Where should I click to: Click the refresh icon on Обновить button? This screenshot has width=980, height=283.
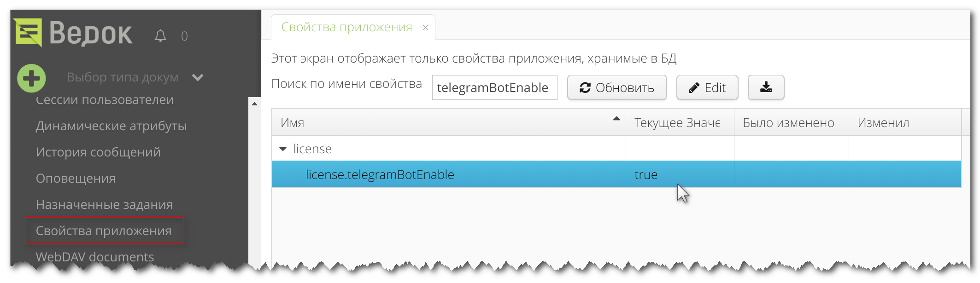tap(585, 87)
